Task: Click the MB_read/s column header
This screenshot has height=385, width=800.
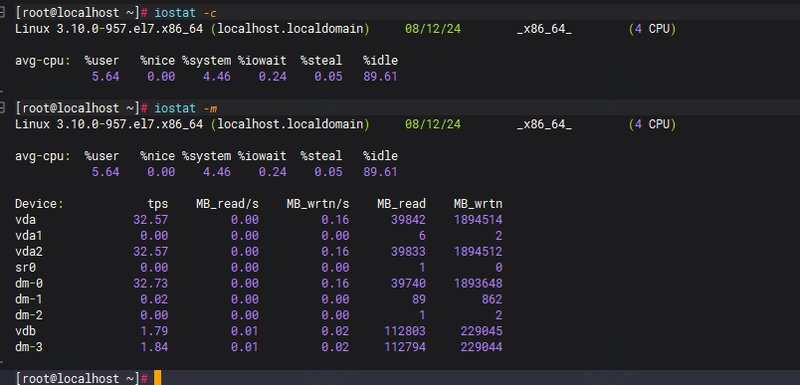Action: point(228,204)
